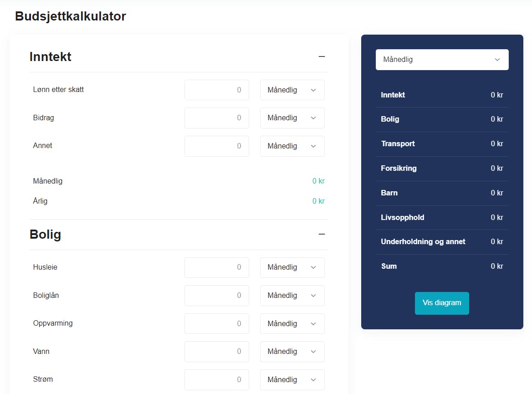Click the Vis diagram button
This screenshot has width=532, height=394.
tap(442, 303)
